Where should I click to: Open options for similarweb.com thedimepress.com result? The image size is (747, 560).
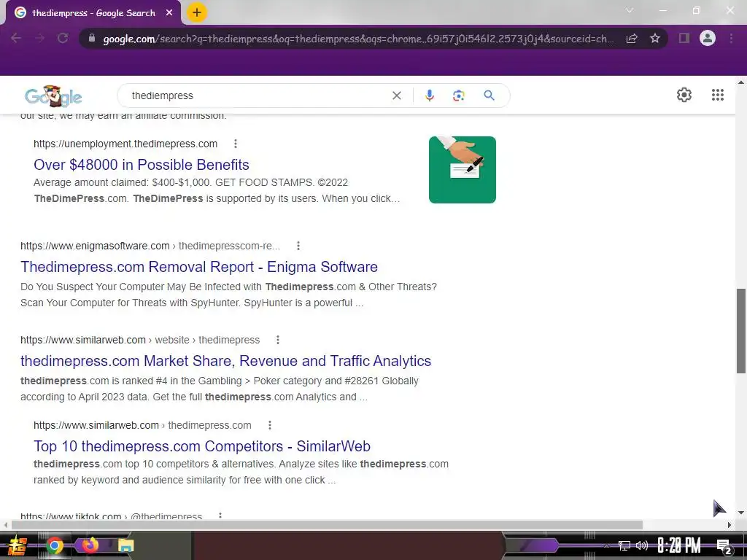click(x=270, y=425)
